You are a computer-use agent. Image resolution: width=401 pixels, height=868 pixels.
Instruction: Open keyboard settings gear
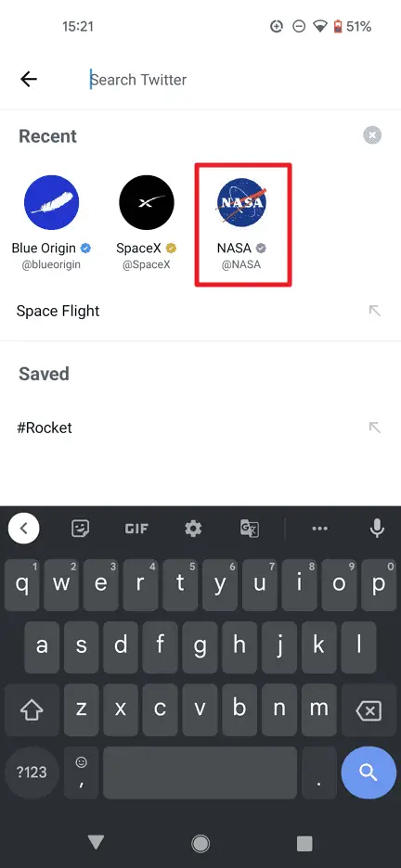193,529
